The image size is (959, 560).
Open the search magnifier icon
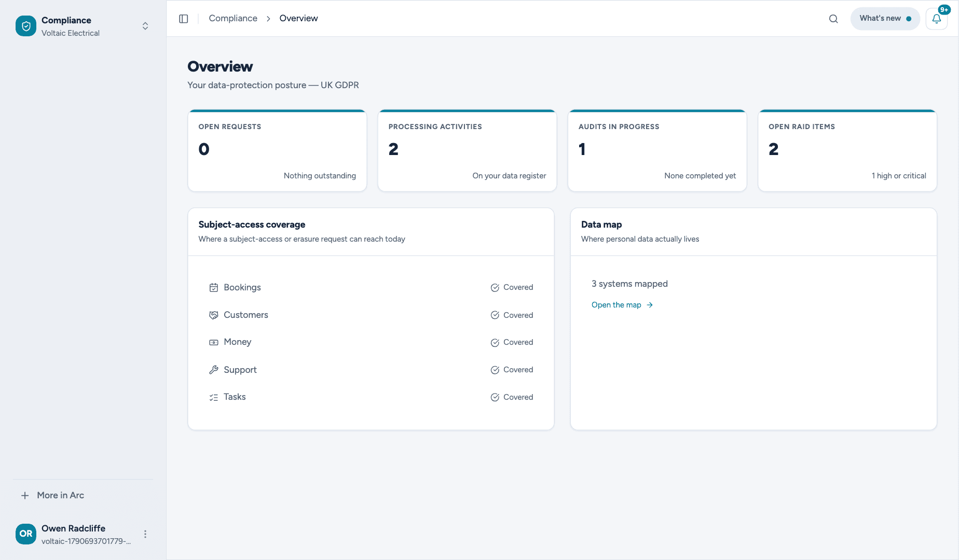(833, 19)
